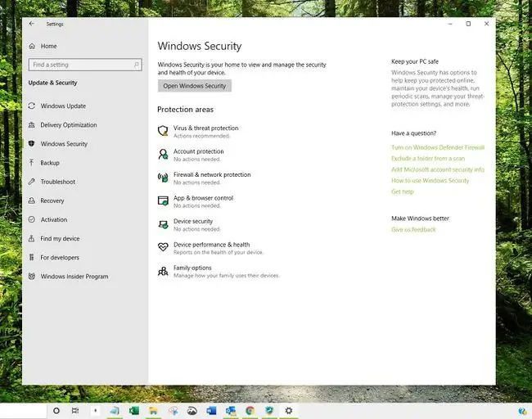Click the Troubleshoot wrench icon
The image size is (532, 419).
pyautogui.click(x=32, y=182)
